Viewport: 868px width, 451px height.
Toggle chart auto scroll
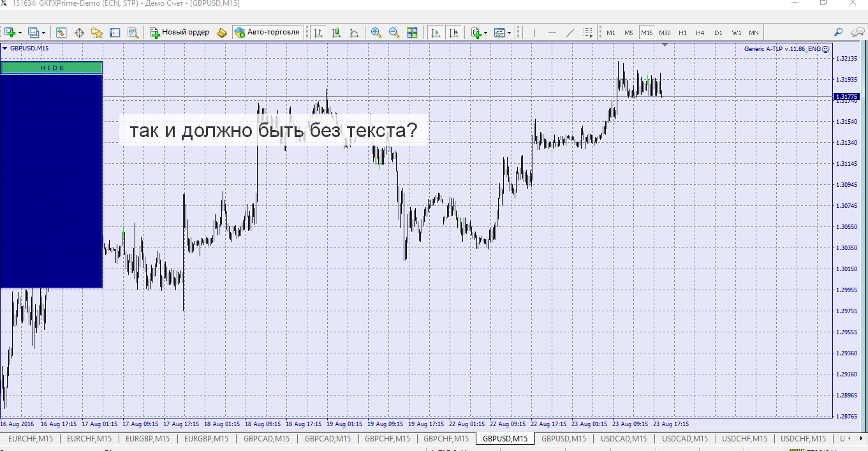point(436,32)
